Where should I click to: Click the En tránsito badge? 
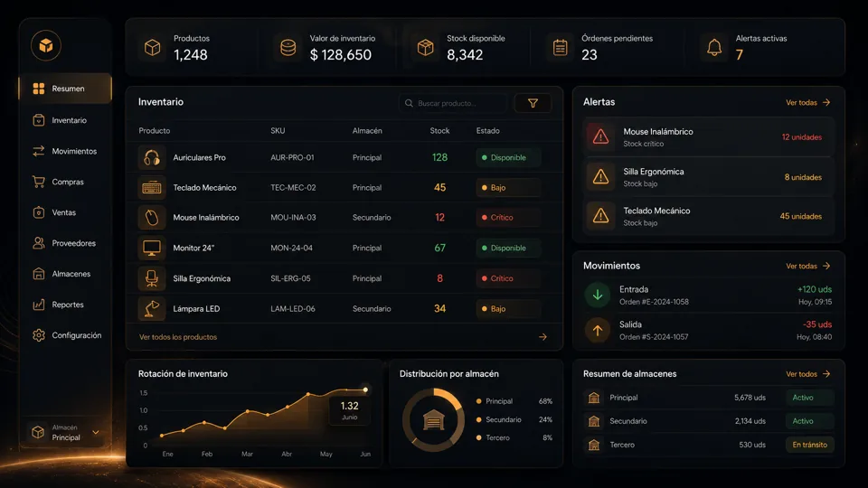(809, 445)
